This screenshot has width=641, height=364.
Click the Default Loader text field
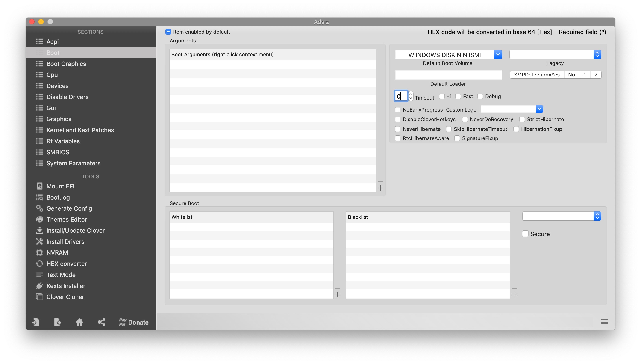pyautogui.click(x=448, y=75)
